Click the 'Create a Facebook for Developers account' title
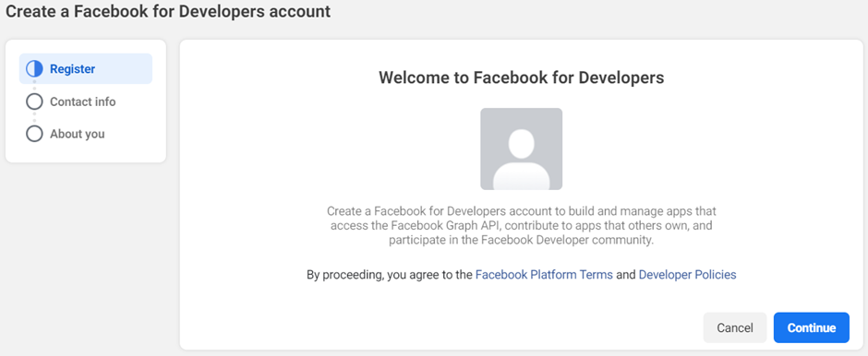 (168, 11)
